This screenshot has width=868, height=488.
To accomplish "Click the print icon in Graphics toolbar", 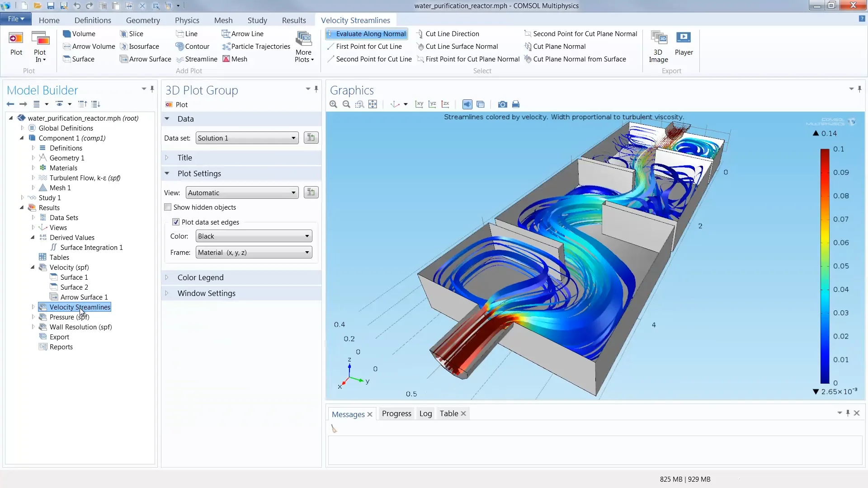I will (516, 104).
